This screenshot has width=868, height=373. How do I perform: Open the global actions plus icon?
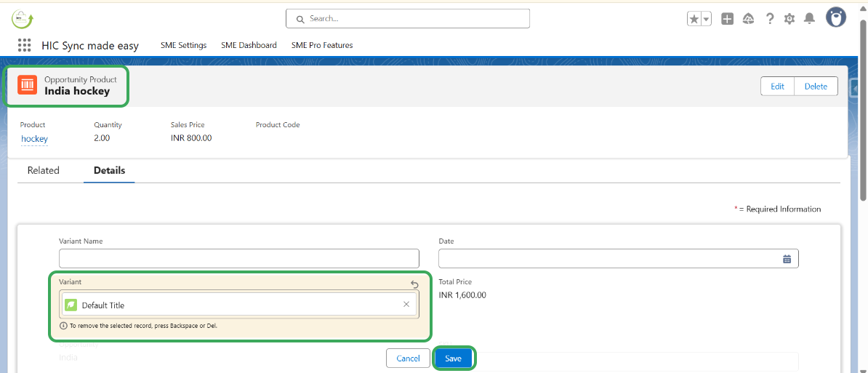(727, 19)
